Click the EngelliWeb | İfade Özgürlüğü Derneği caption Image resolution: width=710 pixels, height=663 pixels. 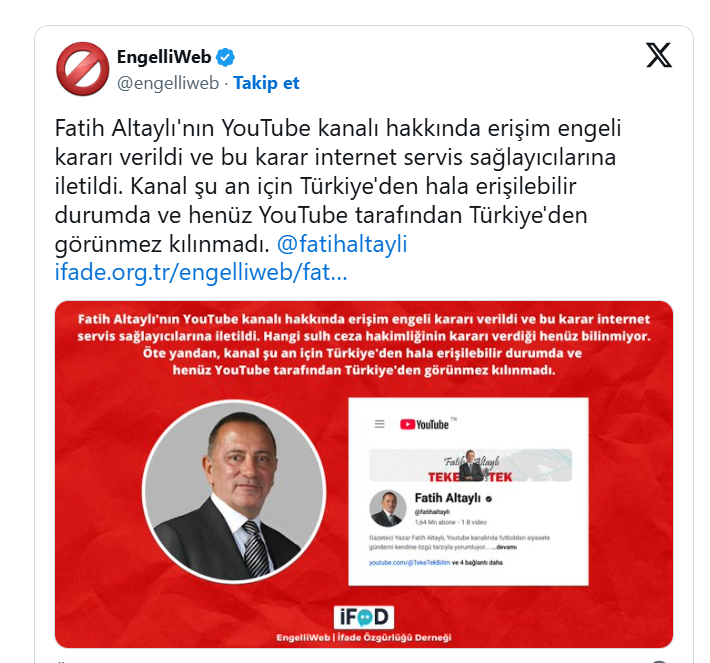tap(364, 638)
